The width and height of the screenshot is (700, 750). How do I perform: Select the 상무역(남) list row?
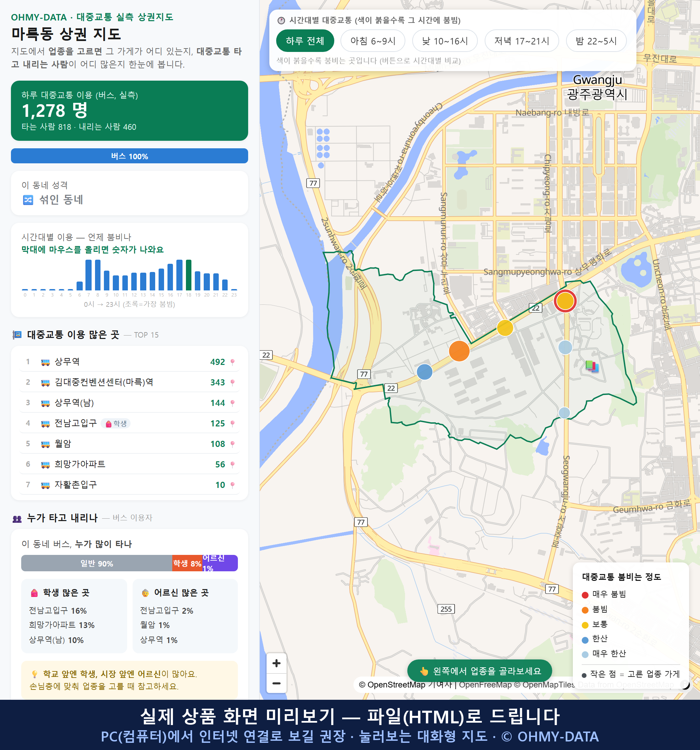pyautogui.click(x=130, y=403)
